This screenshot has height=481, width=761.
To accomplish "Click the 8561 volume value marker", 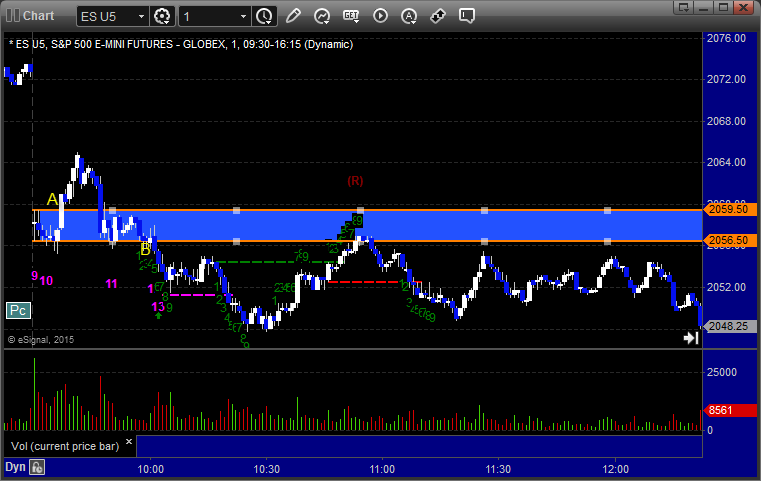I will tap(730, 410).
